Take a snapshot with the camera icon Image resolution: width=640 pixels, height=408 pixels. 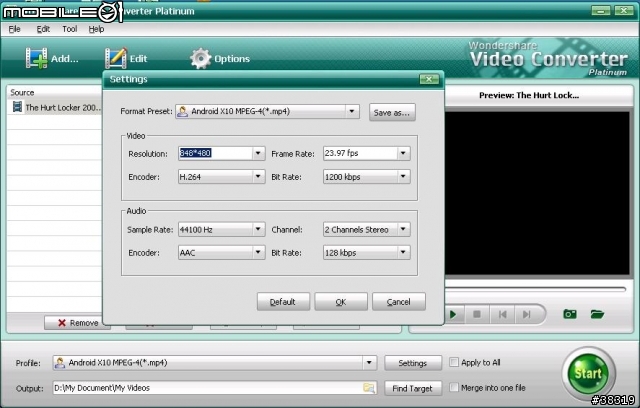tap(570, 314)
